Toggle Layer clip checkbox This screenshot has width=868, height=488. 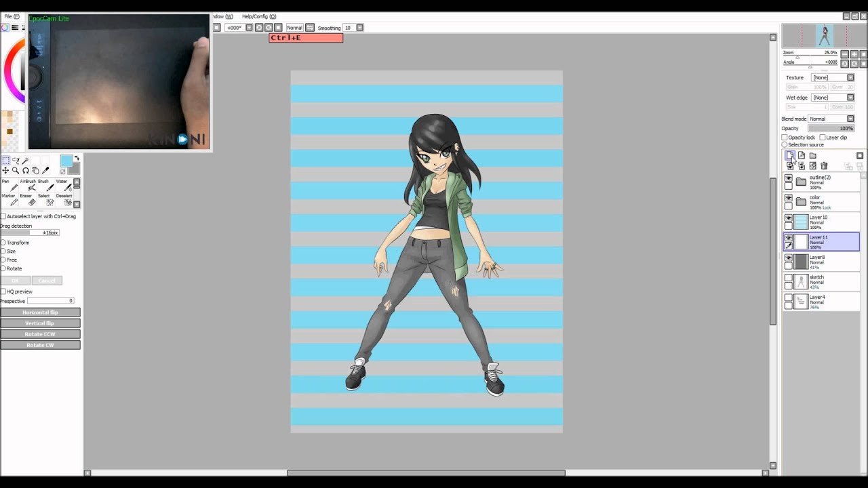point(823,138)
